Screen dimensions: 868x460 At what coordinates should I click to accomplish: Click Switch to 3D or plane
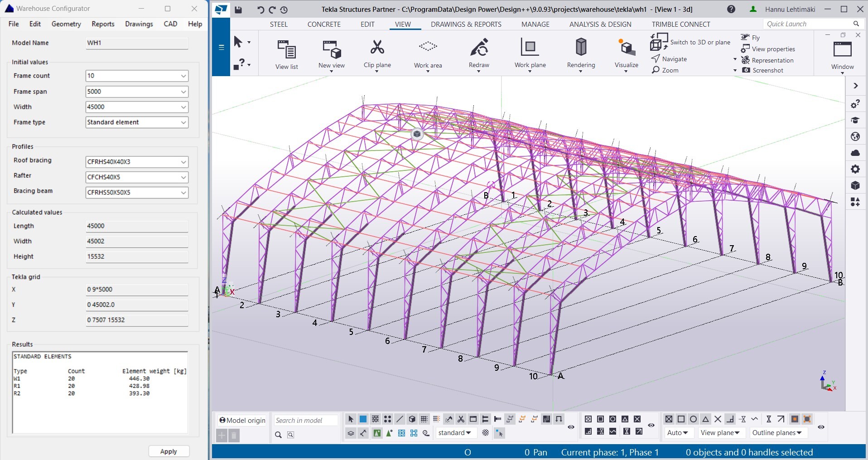click(691, 42)
